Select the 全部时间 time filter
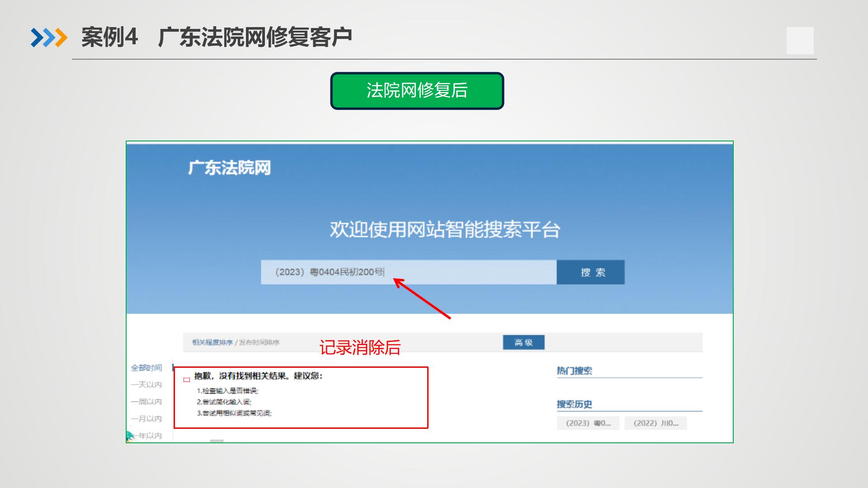The width and height of the screenshot is (868, 488). 146,368
